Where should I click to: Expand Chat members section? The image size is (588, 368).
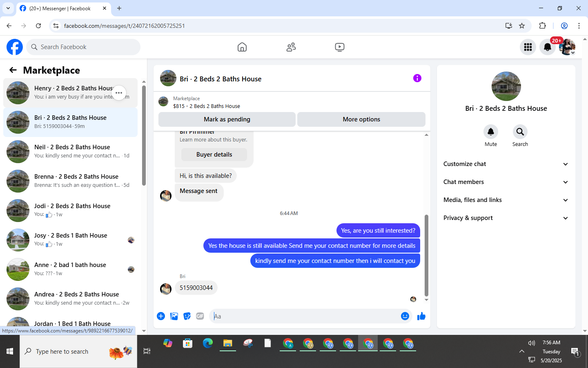pyautogui.click(x=506, y=182)
